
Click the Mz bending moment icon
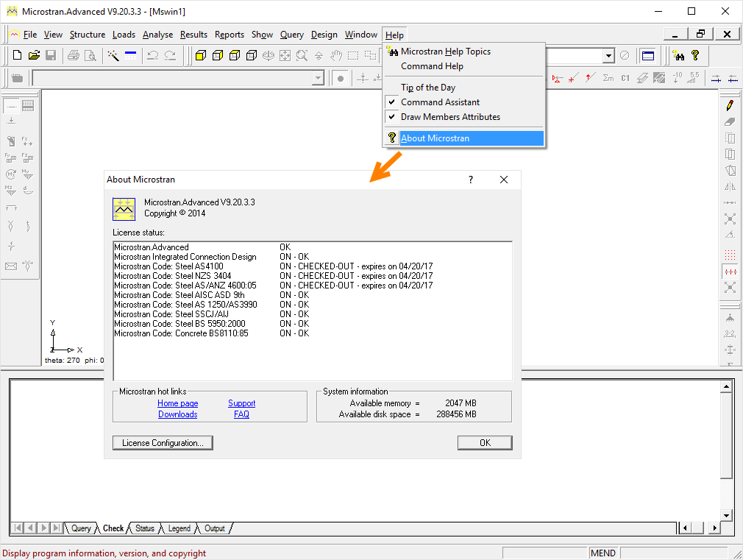[x=11, y=191]
